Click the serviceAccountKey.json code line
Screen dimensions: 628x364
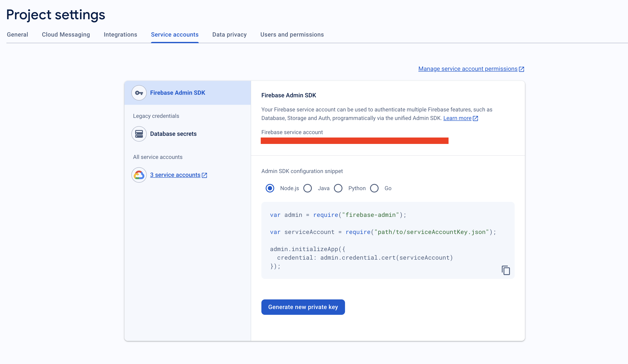pyautogui.click(x=383, y=232)
